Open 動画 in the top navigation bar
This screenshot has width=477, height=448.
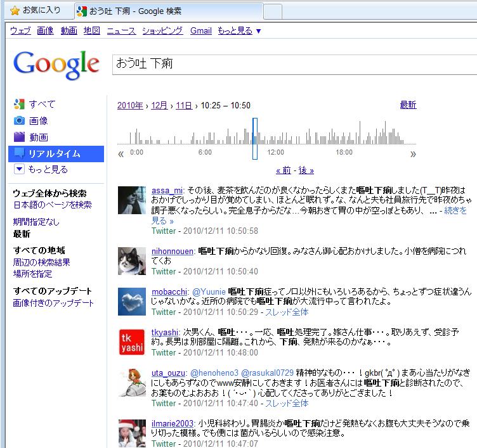(69, 30)
